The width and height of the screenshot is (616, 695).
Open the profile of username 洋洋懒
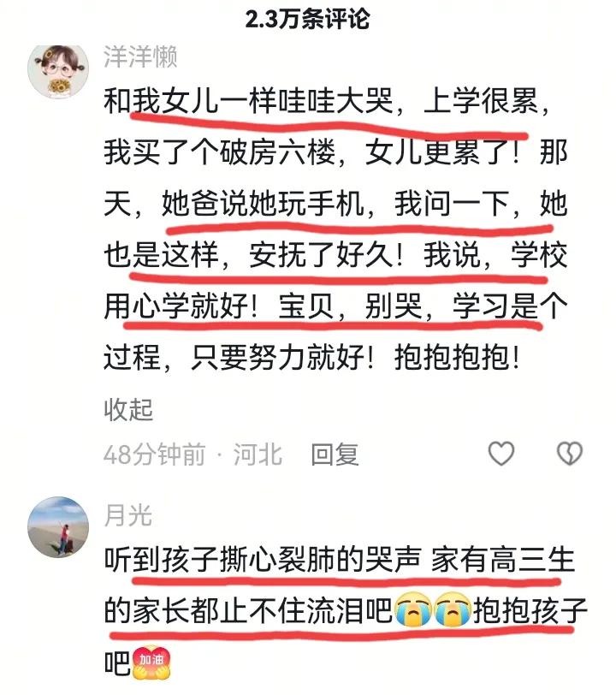pyautogui.click(x=140, y=57)
